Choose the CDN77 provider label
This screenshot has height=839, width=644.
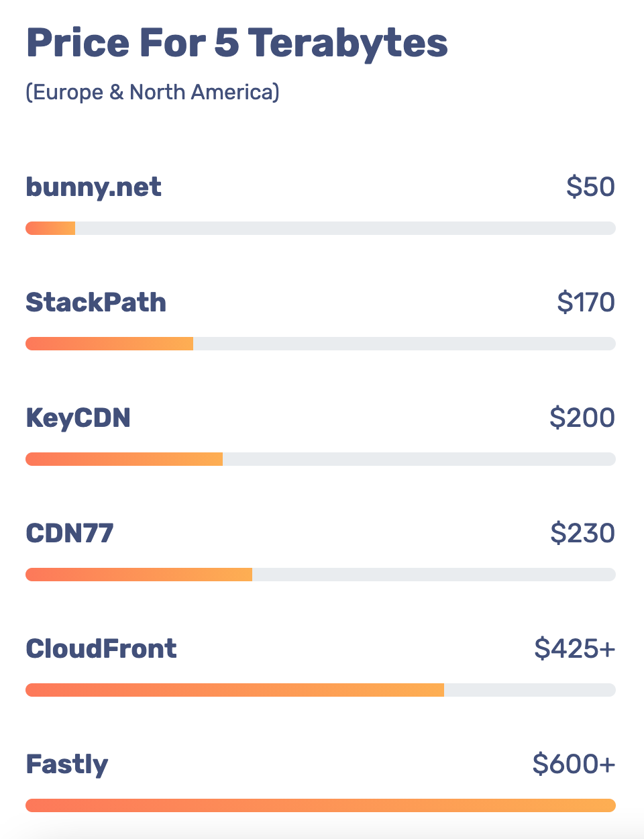click(x=70, y=534)
